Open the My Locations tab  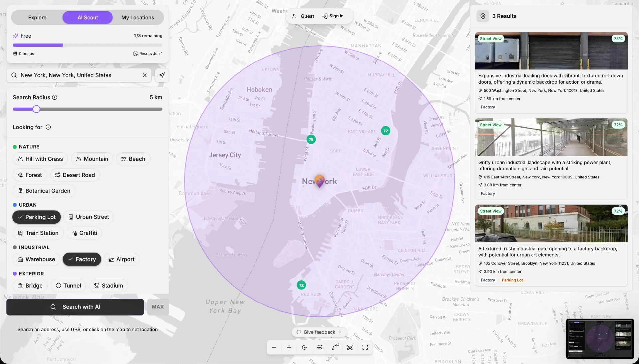coord(138,18)
